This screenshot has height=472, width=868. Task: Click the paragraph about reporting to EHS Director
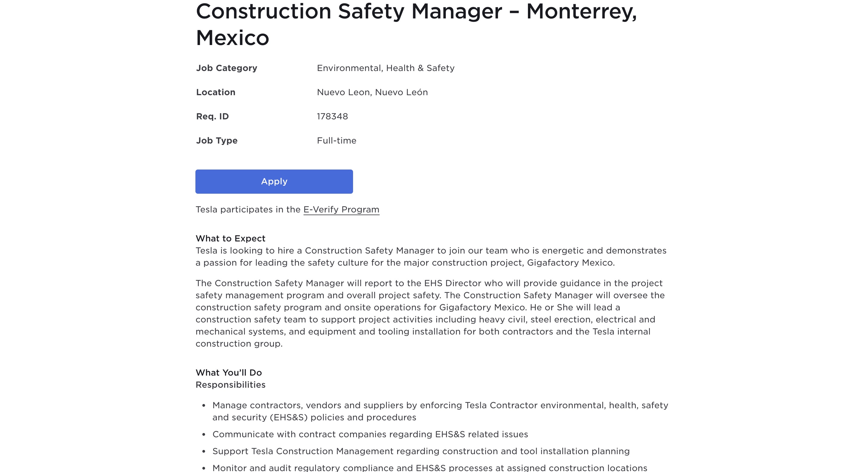click(430, 313)
